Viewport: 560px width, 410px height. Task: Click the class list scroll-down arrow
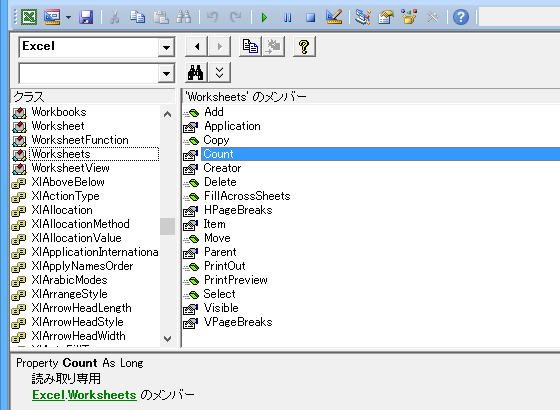(x=167, y=338)
